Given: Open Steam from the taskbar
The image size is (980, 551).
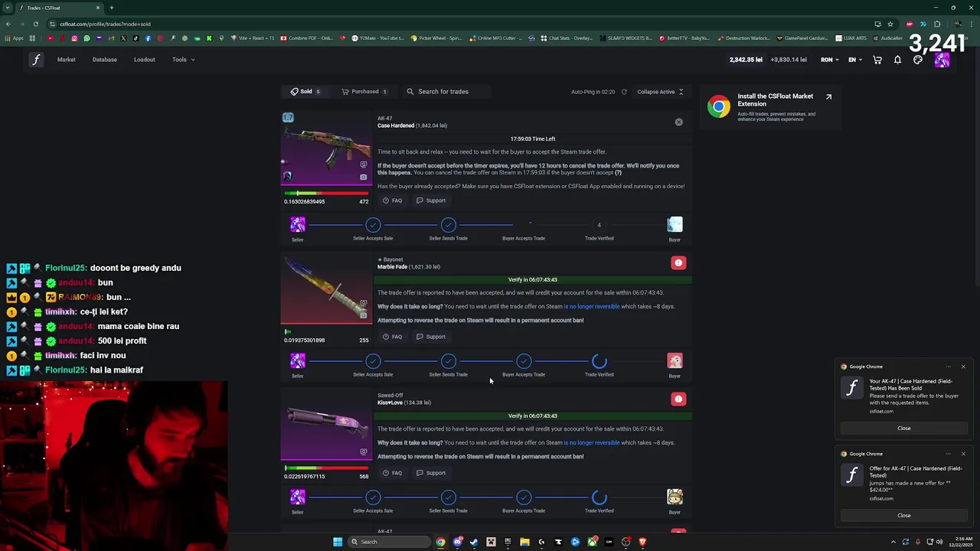Looking at the screenshot, I should (474, 542).
